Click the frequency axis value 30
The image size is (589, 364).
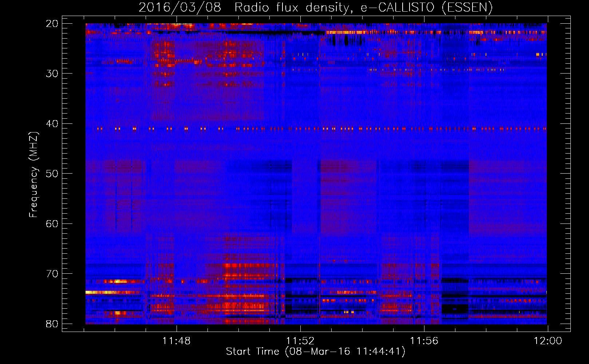click(52, 74)
